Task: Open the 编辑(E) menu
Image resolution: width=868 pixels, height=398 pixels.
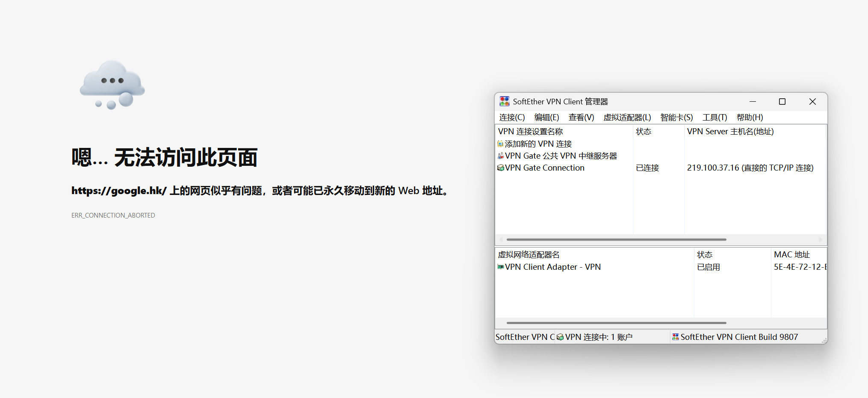Action: (546, 118)
